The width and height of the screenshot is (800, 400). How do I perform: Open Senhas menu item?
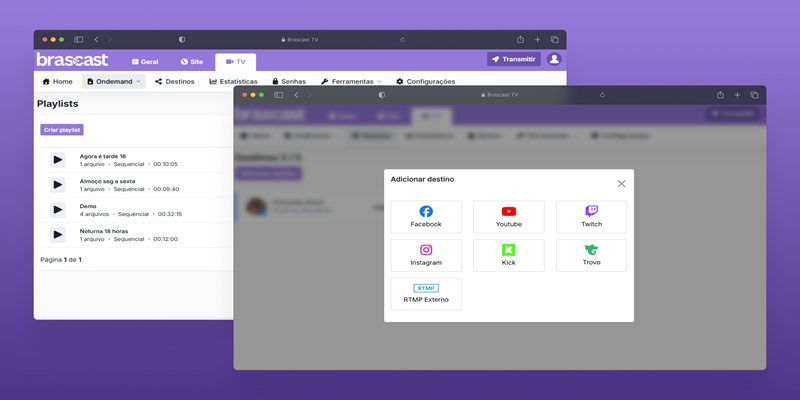[289, 81]
